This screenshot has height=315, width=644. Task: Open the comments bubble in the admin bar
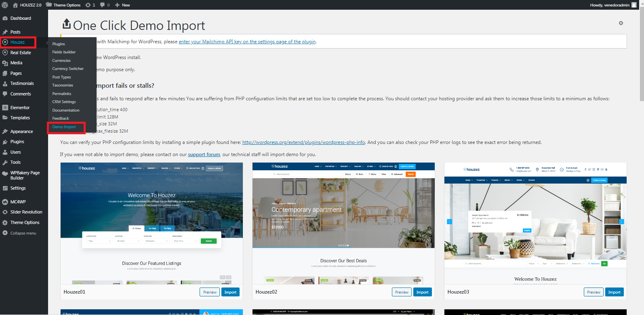tap(102, 5)
